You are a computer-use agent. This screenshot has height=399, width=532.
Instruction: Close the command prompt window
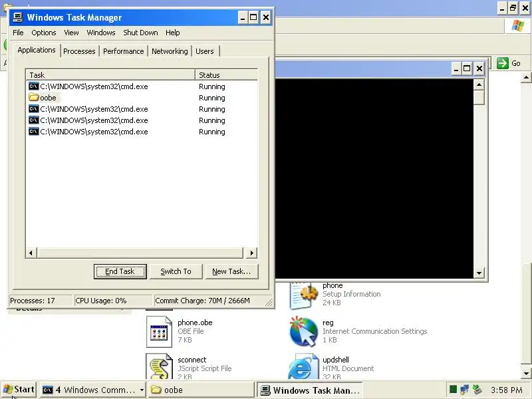[479, 69]
